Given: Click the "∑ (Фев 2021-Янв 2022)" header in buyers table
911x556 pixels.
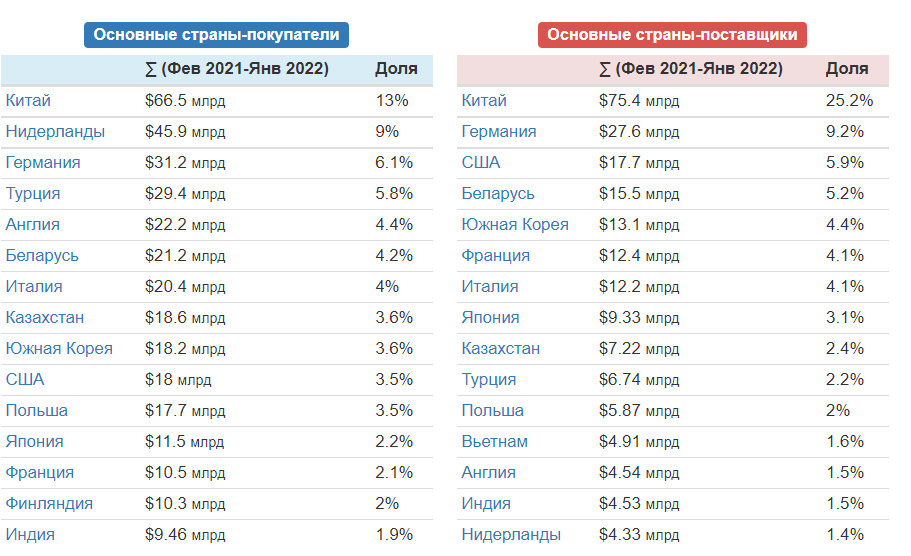Looking at the screenshot, I should (x=237, y=69).
